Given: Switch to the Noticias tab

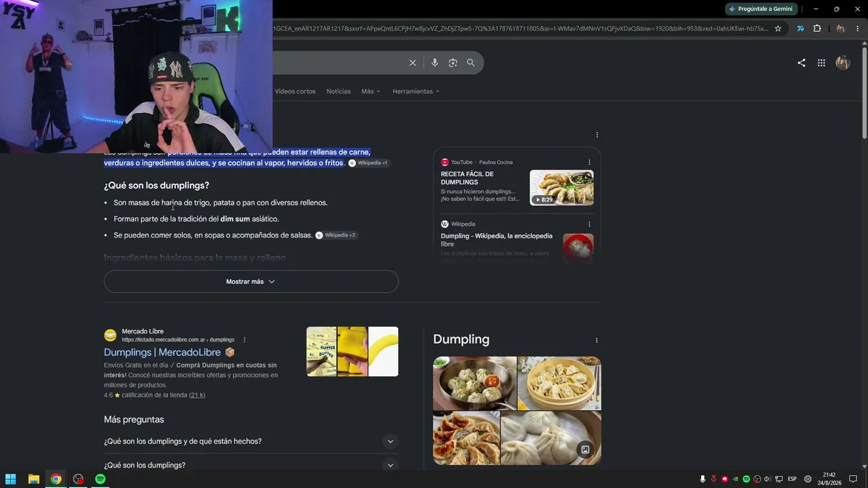Looking at the screenshot, I should 338,91.
